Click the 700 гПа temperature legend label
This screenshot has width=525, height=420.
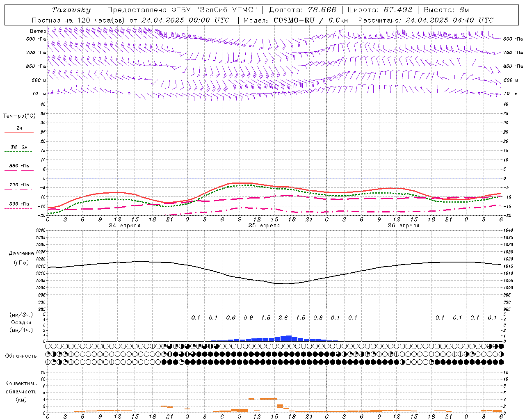point(19,185)
